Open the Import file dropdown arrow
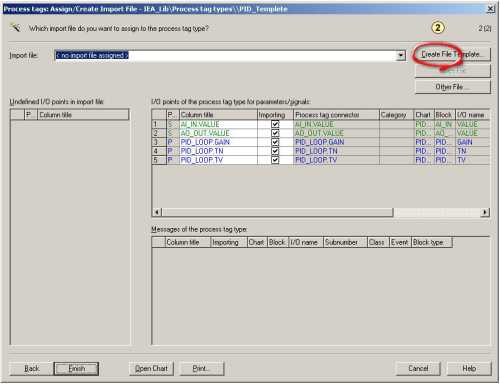The height and width of the screenshot is (384, 500). coord(401,55)
